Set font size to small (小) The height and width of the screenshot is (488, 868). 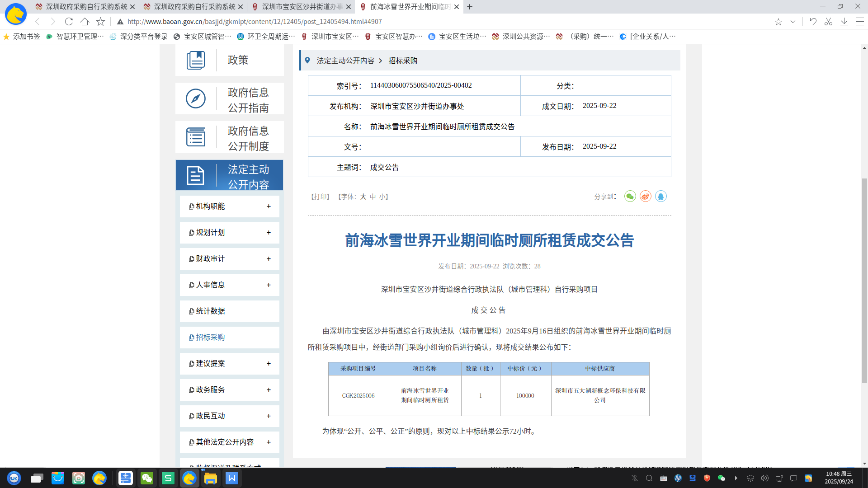(x=382, y=197)
